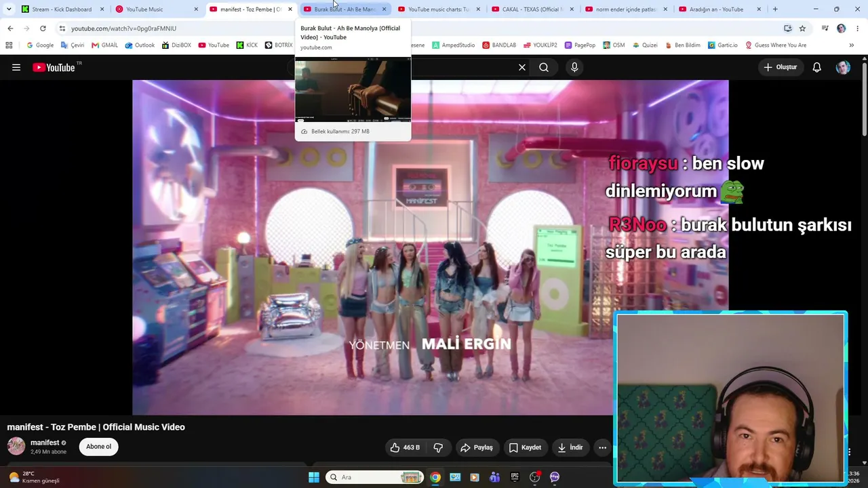Start voice search with the microphone
Image resolution: width=868 pixels, height=488 pixels.
[574, 67]
